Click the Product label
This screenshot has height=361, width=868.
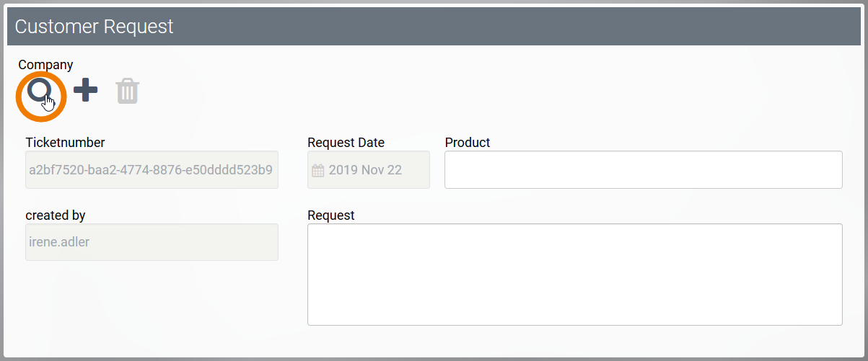468,143
